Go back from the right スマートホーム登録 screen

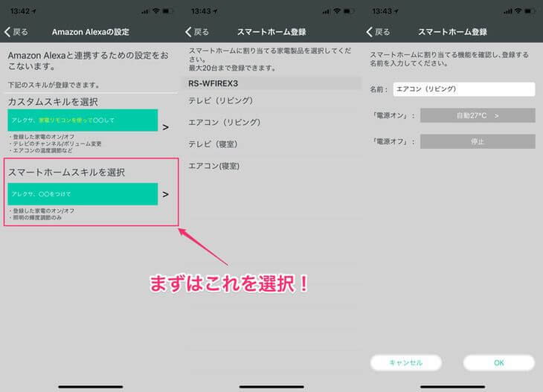[x=378, y=32]
